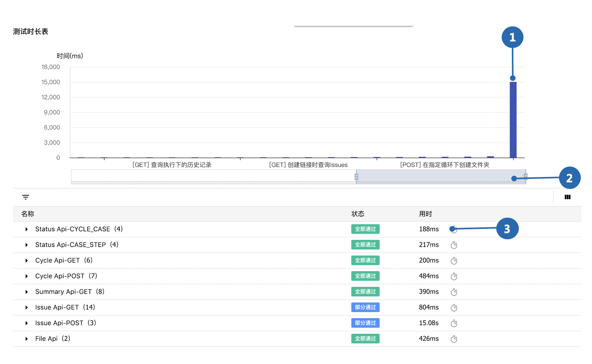Click stopwatch icon for File Api
Viewport: 592px width, 364px height.
pyautogui.click(x=454, y=339)
